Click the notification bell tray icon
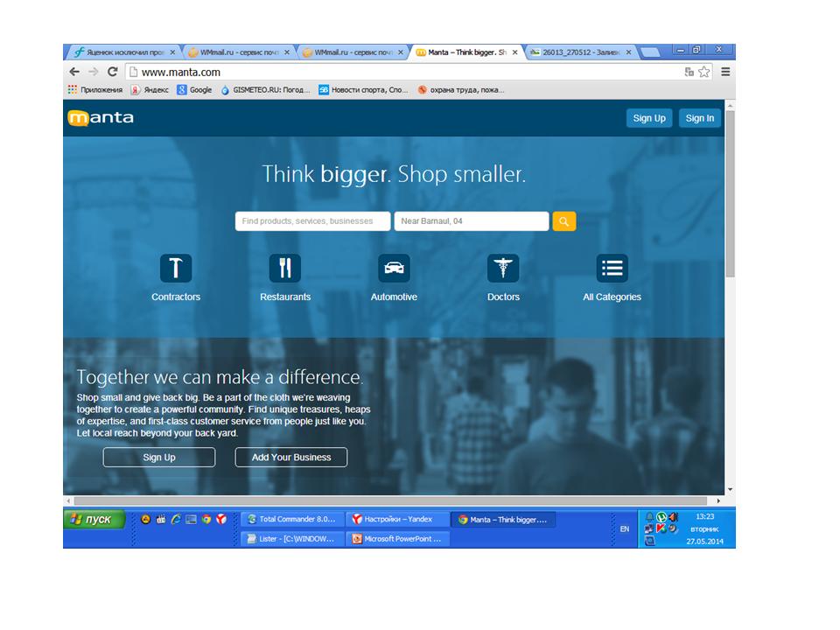The image size is (840, 630). pos(649,517)
